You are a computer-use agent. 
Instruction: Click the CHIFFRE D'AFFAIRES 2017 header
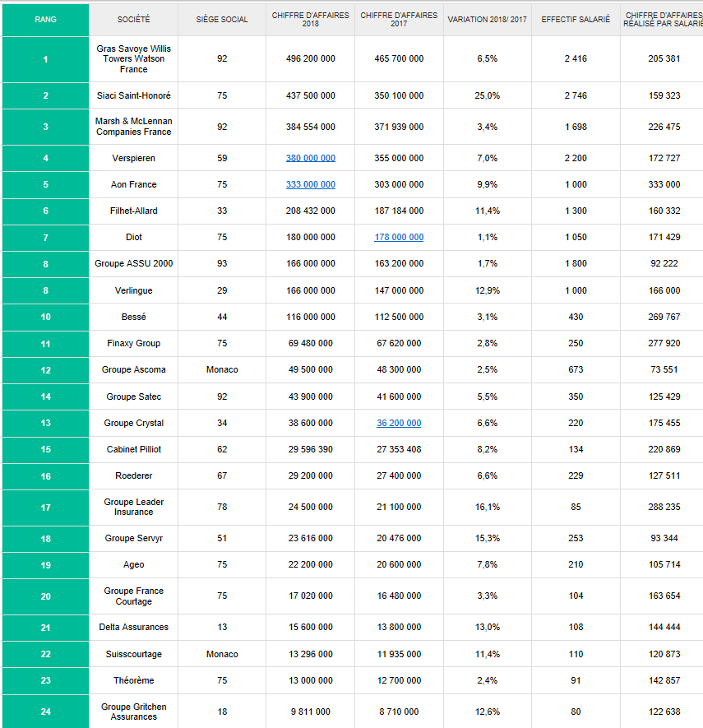point(399,20)
